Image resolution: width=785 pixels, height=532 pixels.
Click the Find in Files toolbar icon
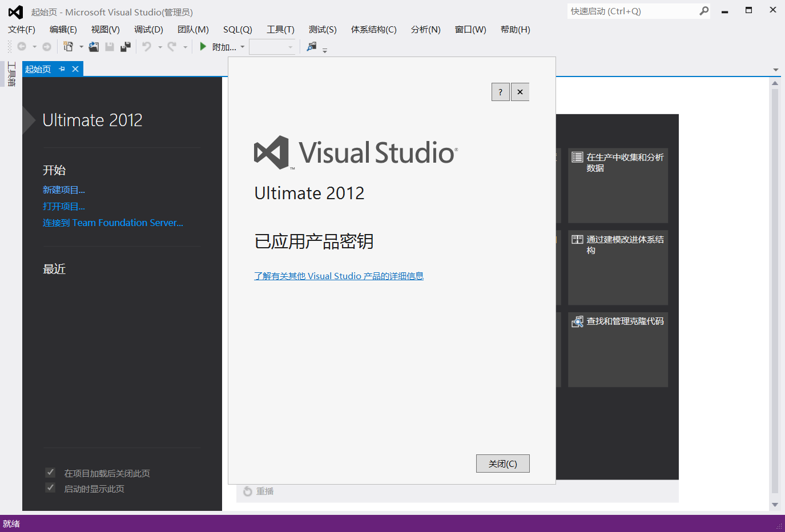point(312,47)
